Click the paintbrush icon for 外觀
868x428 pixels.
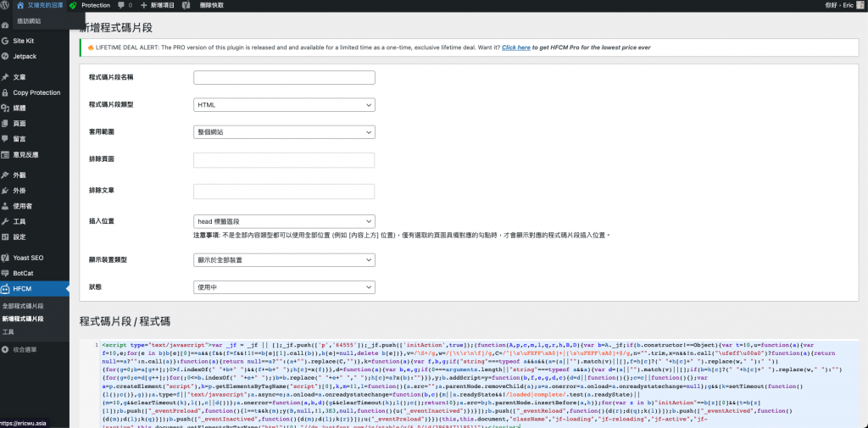click(x=5, y=175)
